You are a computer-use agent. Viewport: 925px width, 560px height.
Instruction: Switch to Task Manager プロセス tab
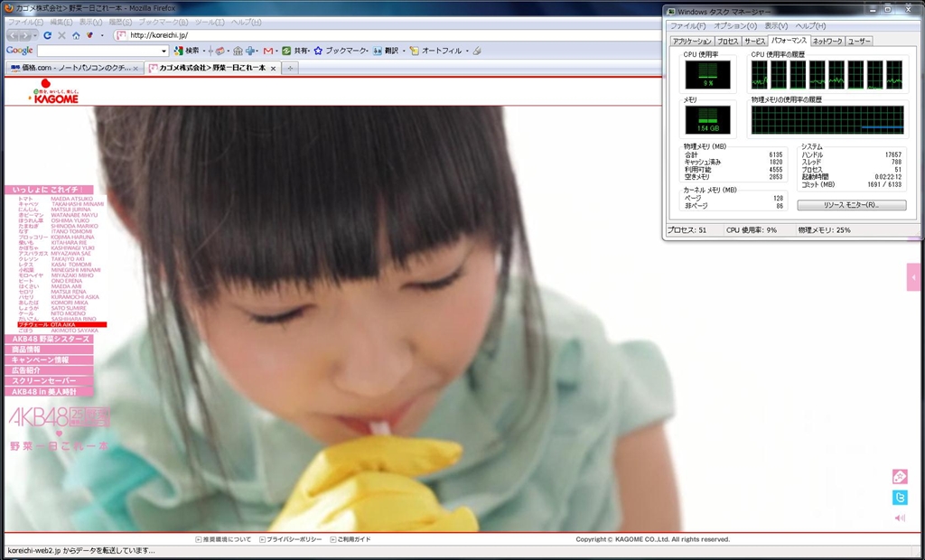click(x=727, y=42)
